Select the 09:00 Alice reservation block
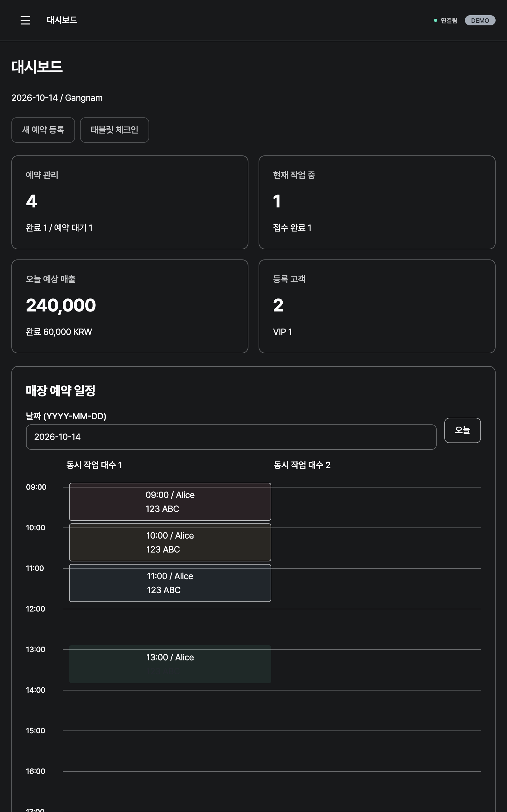507x812 pixels. coord(170,501)
